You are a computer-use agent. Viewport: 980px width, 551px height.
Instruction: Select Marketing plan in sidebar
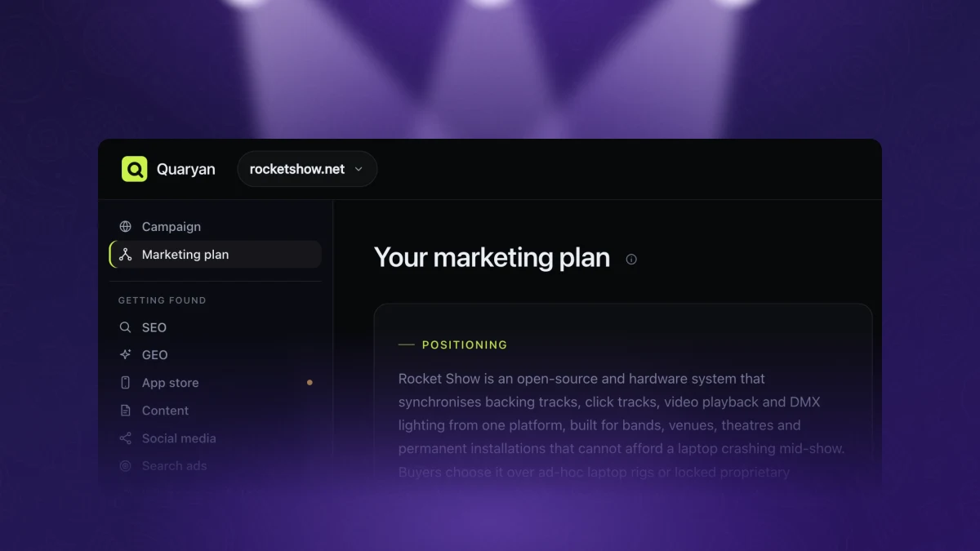point(216,255)
